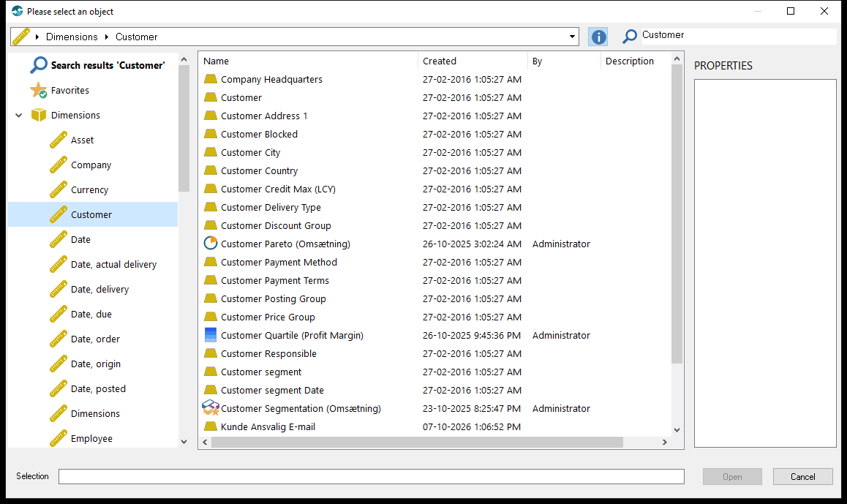Select the 'Customer segment Date' row

click(x=435, y=390)
